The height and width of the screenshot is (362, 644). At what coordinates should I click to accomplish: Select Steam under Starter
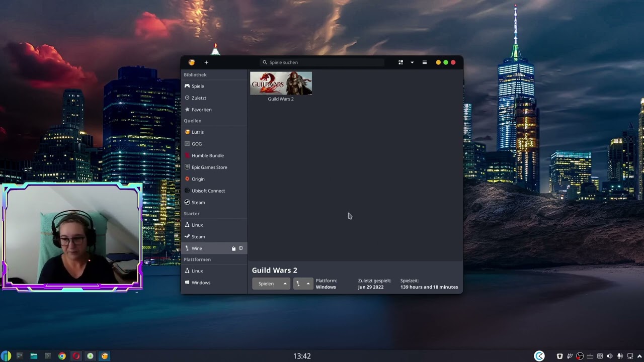tap(214, 237)
